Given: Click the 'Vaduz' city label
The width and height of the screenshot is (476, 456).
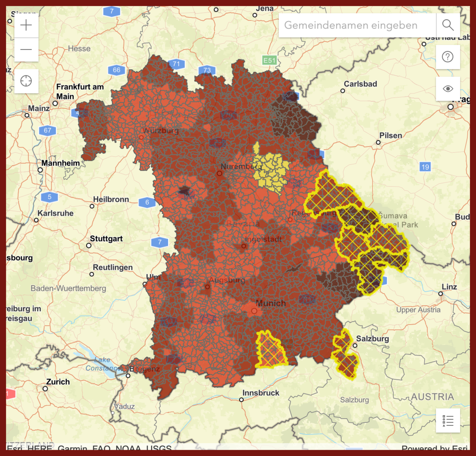Looking at the screenshot, I should (x=125, y=407).
